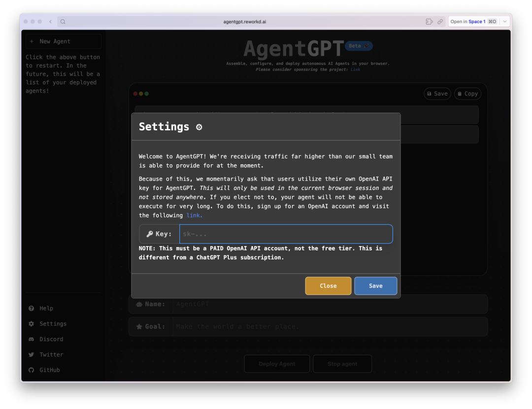The width and height of the screenshot is (532, 409).
Task: Select New Agent in the sidebar
Action: tap(55, 42)
